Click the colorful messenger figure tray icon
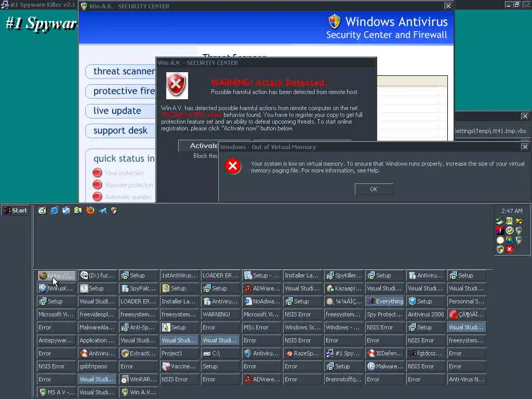 (x=509, y=240)
